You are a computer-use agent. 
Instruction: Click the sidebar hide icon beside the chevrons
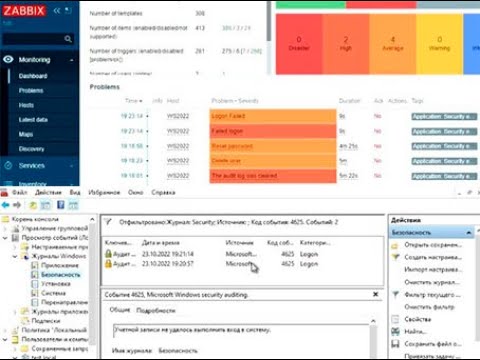(68, 11)
